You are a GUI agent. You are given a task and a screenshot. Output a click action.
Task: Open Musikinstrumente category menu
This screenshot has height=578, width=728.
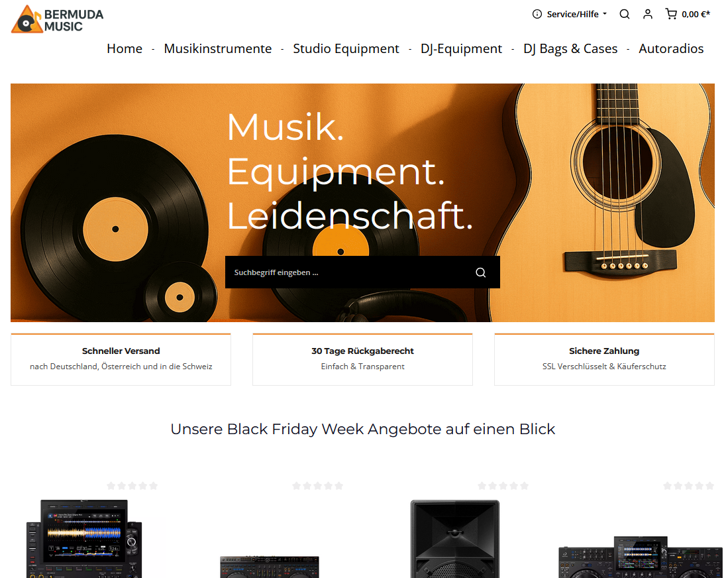[x=218, y=48]
